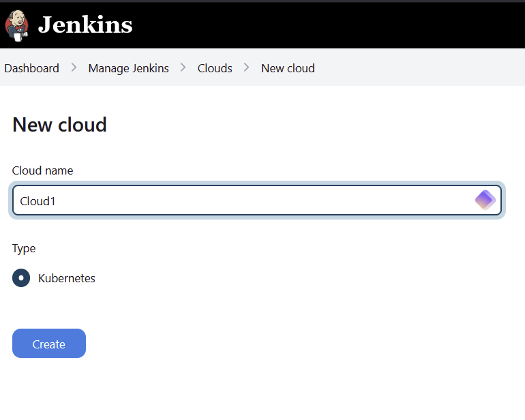Image resolution: width=525 pixels, height=420 pixels.
Task: Open the Dashboard breadcrumb
Action: (x=31, y=68)
